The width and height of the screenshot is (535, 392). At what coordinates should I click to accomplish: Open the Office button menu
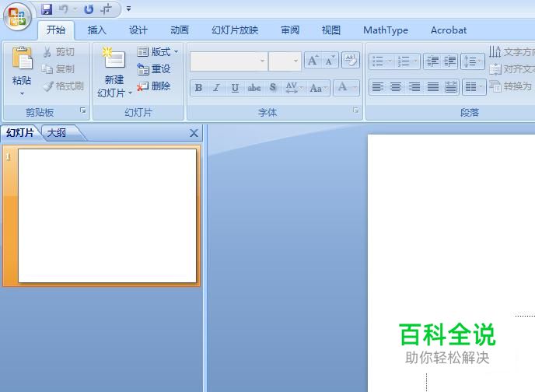click(x=17, y=16)
